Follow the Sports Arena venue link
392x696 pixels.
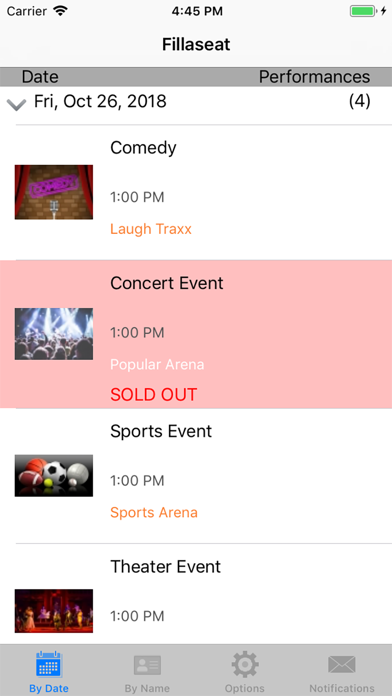[154, 513]
